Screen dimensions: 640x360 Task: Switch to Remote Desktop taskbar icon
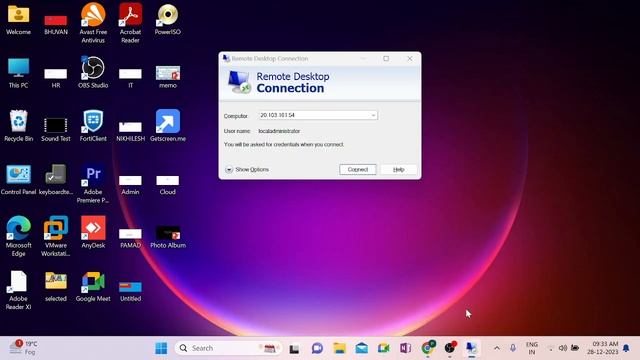[471, 348]
